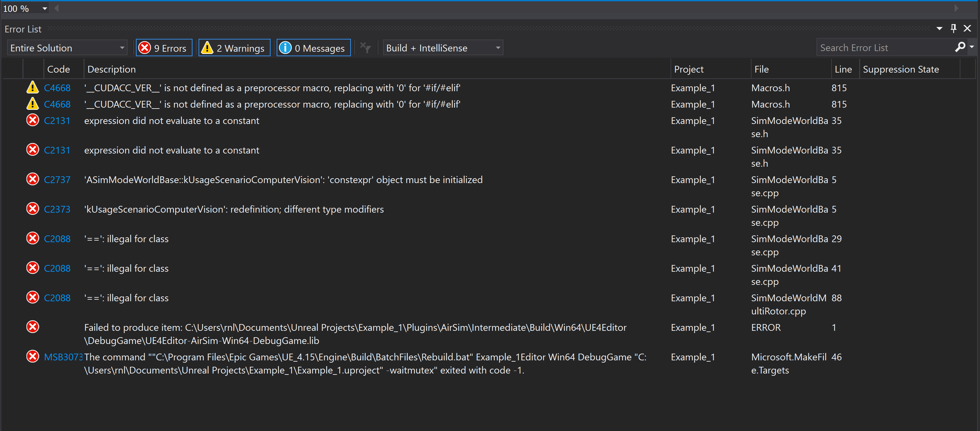Click the warning icon on the second C4668 row
The width and height of the screenshot is (980, 431).
pyautogui.click(x=33, y=103)
